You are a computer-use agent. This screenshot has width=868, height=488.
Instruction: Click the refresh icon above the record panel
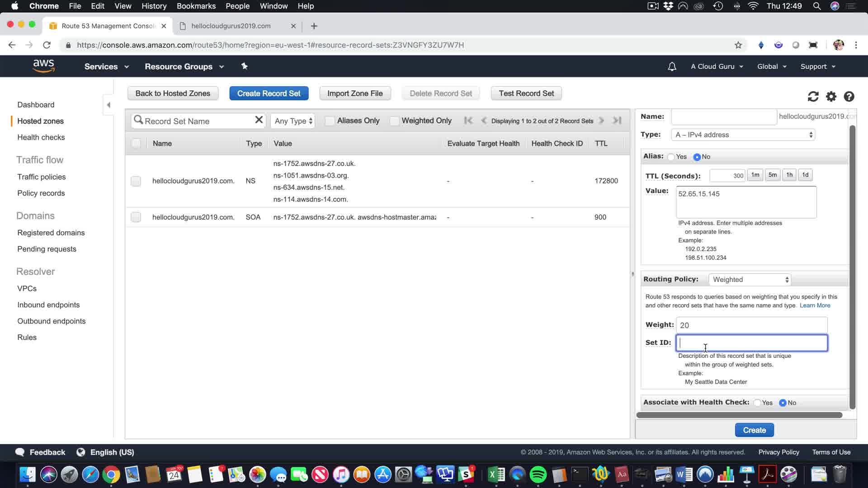(813, 96)
